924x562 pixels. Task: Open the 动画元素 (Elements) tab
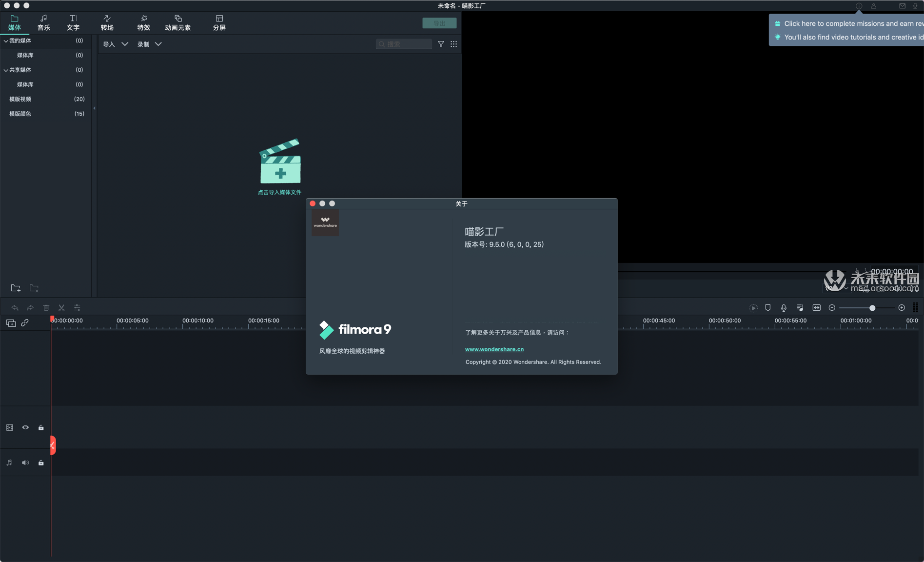tap(178, 23)
